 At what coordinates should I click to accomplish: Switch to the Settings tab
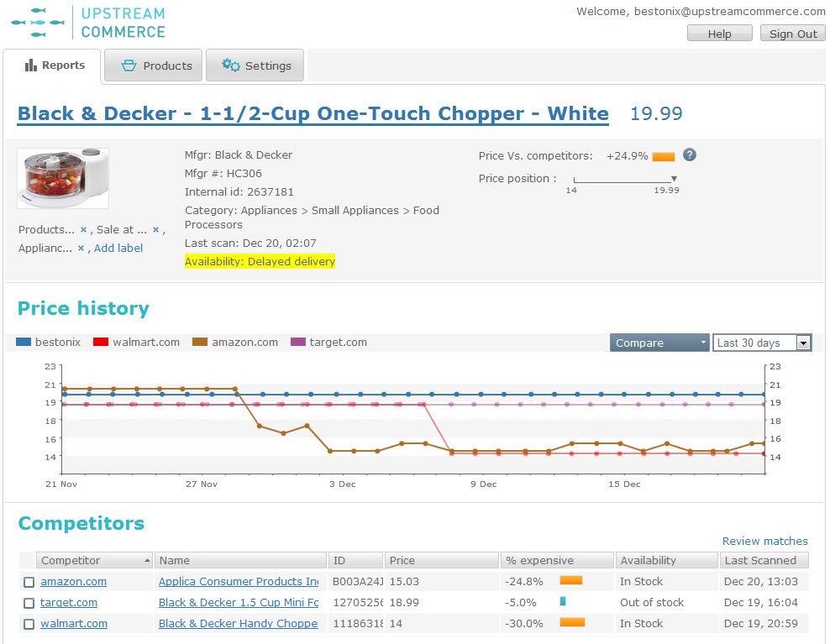pyautogui.click(x=255, y=65)
